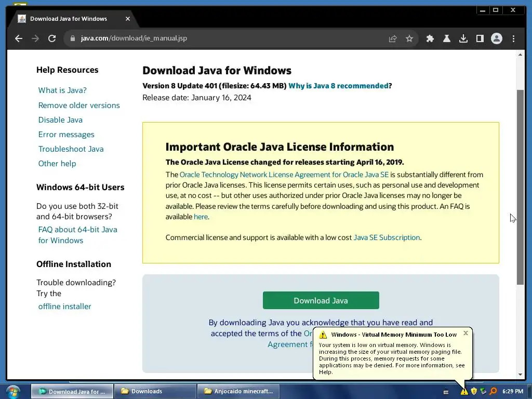Screen dimensions: 532x399
Task: View site security lock information
Action: point(72,38)
